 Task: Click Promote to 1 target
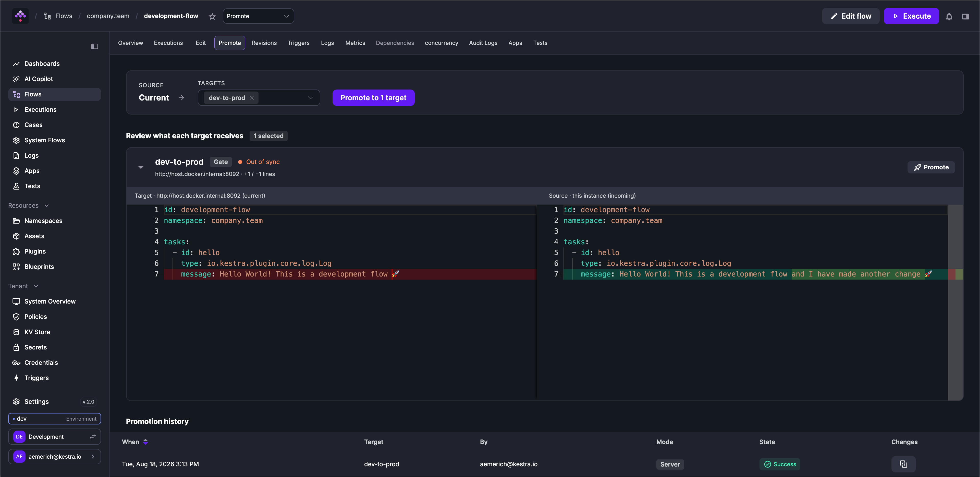point(373,98)
